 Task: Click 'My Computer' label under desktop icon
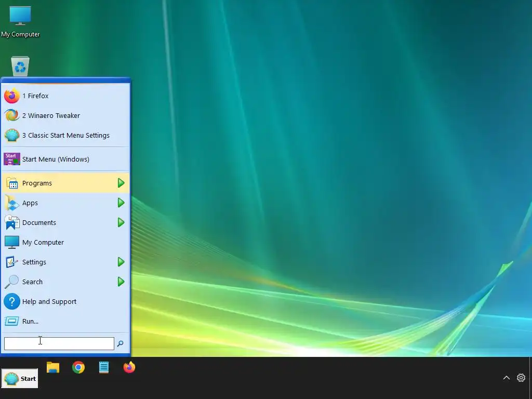click(x=20, y=34)
